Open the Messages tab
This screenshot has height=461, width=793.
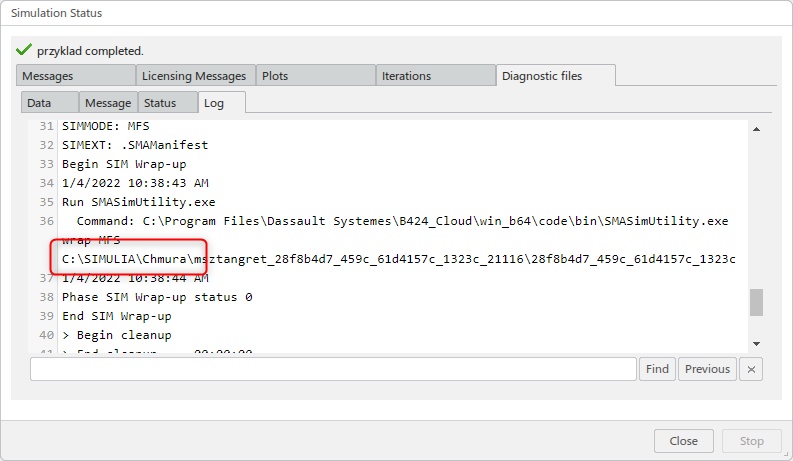click(x=76, y=76)
